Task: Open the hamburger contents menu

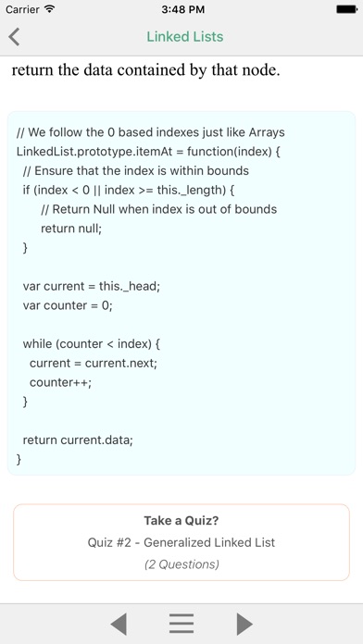Action: pyautogui.click(x=181, y=624)
